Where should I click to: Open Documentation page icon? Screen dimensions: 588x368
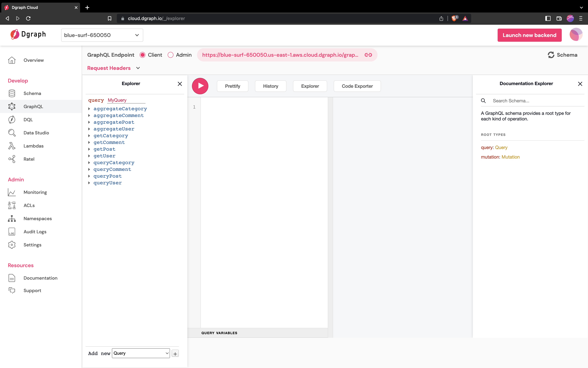pyautogui.click(x=12, y=278)
